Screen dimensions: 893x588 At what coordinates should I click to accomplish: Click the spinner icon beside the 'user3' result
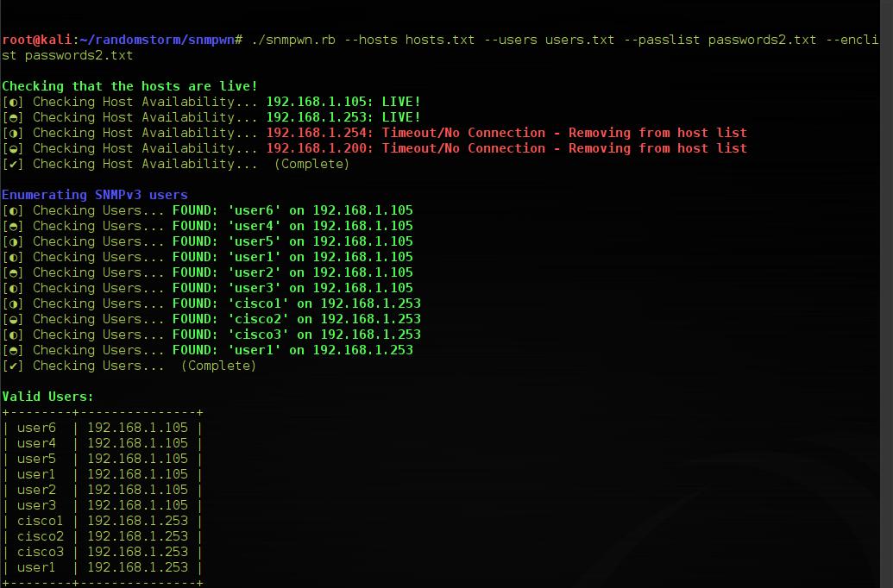point(12,287)
